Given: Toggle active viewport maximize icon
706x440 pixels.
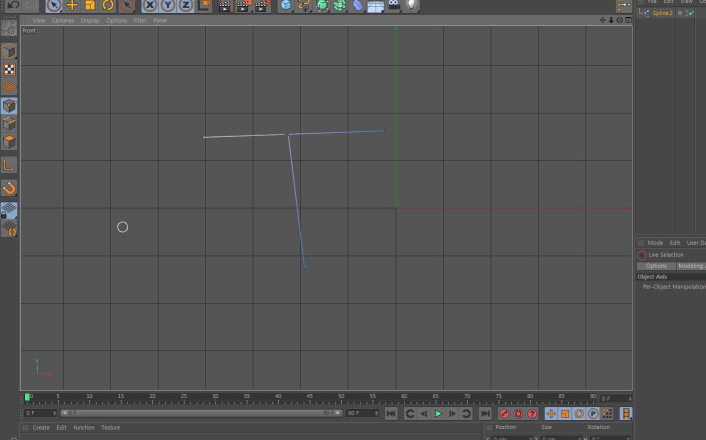Looking at the screenshot, I should tap(628, 20).
